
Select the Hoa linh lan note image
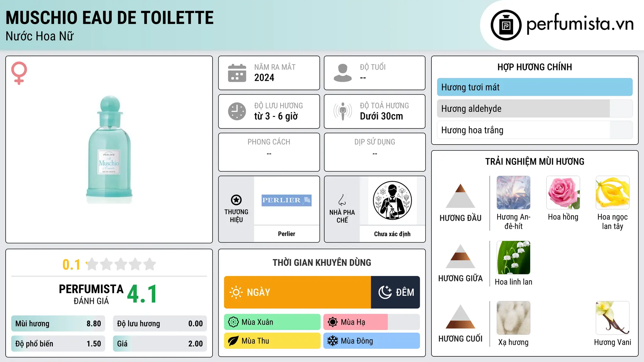(514, 258)
